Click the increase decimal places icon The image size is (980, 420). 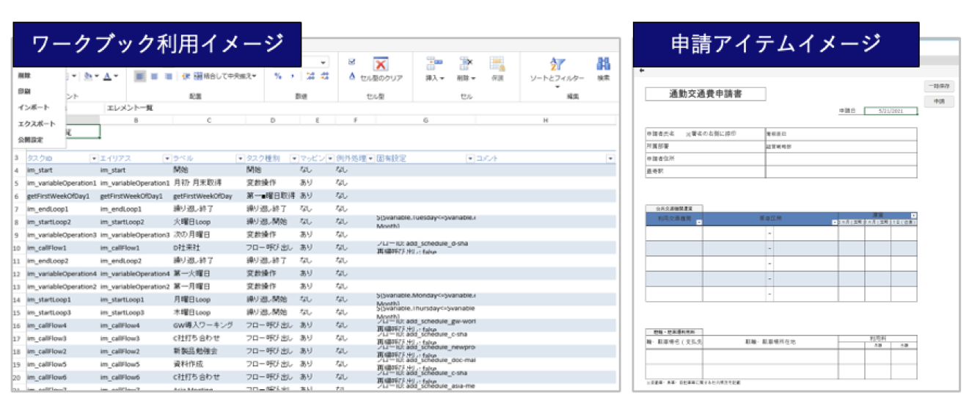pyautogui.click(x=311, y=76)
